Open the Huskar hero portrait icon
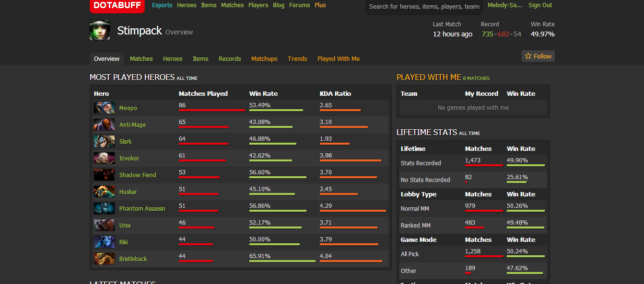Viewport: 644px width, 284px height. [104, 192]
